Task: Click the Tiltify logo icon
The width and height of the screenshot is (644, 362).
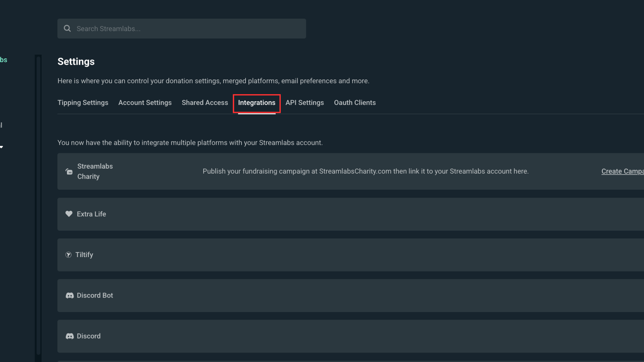Action: tap(68, 255)
